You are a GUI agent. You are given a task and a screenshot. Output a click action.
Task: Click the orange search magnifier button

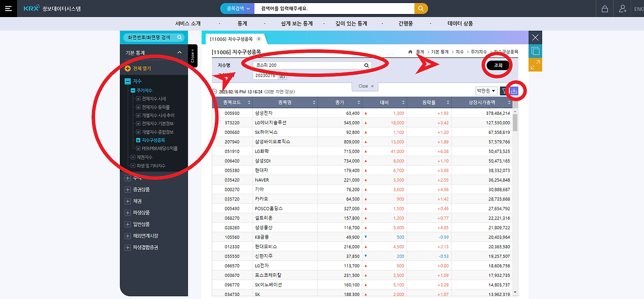point(421,9)
